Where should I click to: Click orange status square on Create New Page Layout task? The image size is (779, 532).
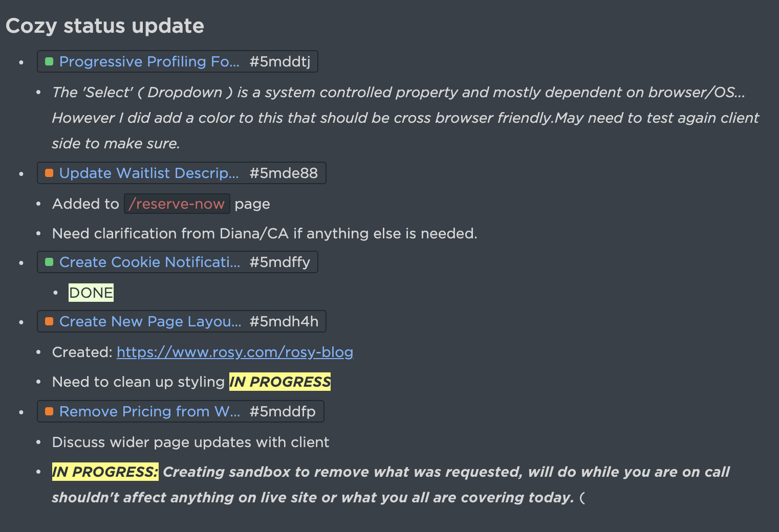click(49, 321)
